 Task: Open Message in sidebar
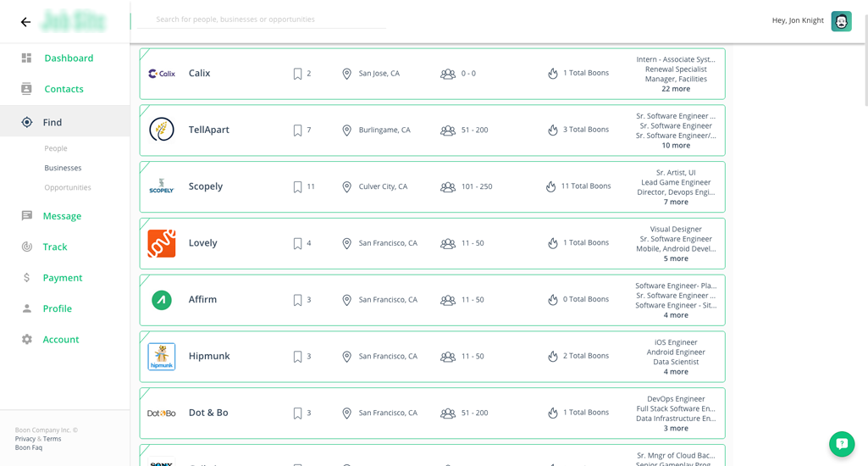pos(62,216)
